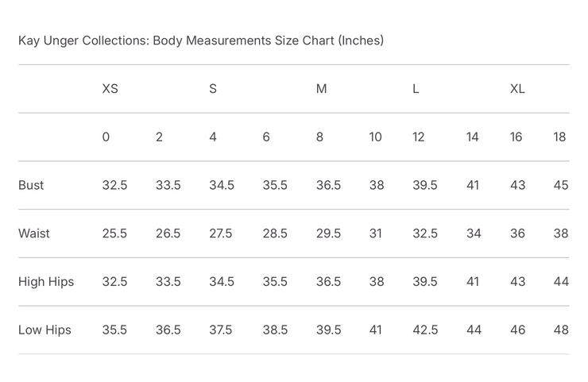Select Low Hips value 42.5
The height and width of the screenshot is (382, 588).
pos(424,330)
